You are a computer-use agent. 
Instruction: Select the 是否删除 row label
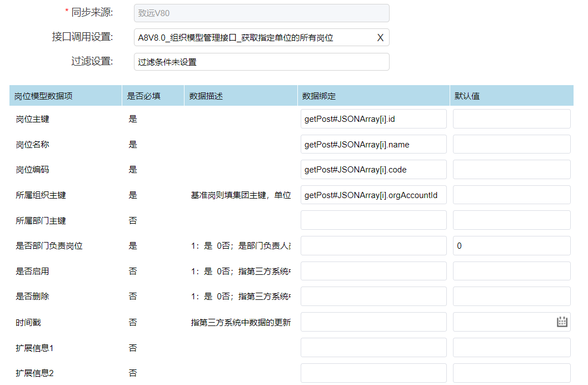pyautogui.click(x=33, y=297)
